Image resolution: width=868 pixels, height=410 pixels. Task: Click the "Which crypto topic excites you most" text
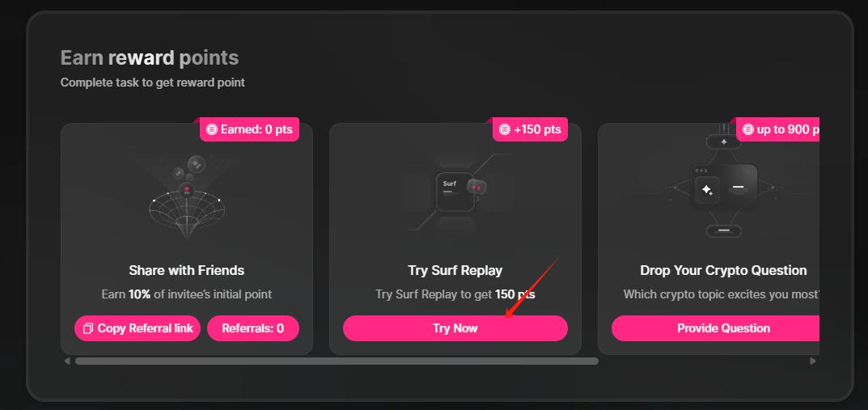(x=720, y=294)
